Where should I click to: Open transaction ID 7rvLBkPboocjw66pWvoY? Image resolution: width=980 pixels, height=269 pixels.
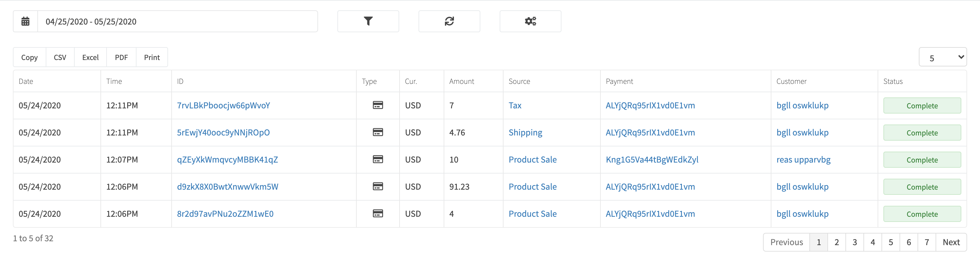tap(223, 105)
